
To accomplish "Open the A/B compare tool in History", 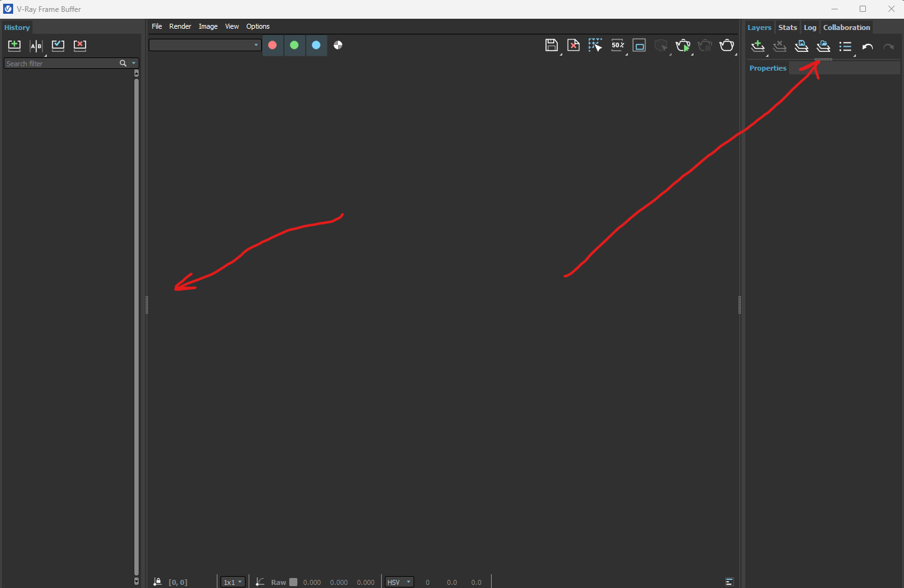I will coord(36,46).
